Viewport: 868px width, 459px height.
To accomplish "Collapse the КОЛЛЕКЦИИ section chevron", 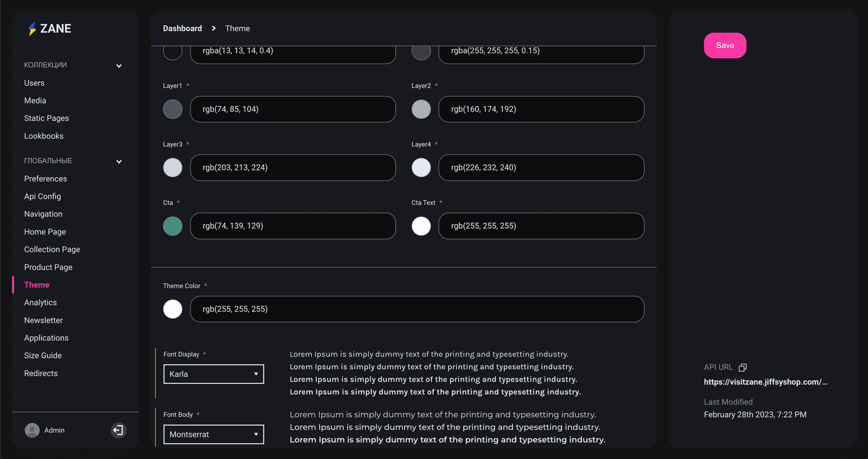I will (x=119, y=66).
